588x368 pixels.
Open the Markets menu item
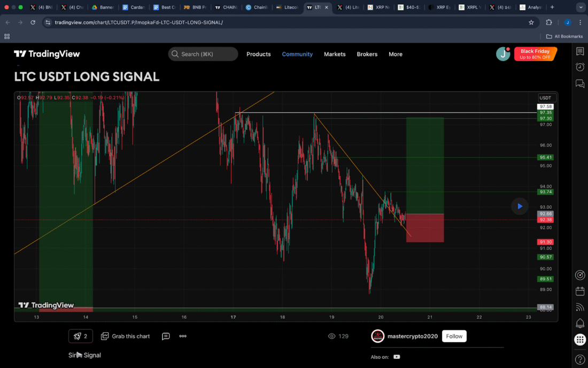tap(335, 54)
